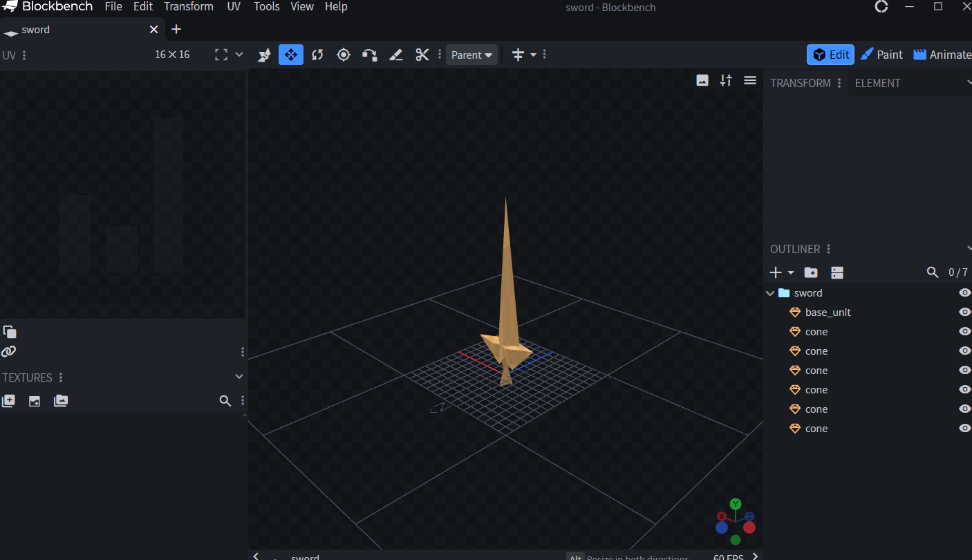Viewport: 972px width, 560px height.
Task: Open the add element dropdown arrow in outliner
Action: click(791, 272)
